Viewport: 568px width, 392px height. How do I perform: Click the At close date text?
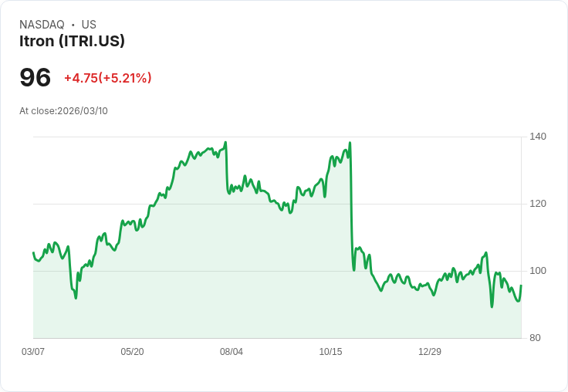click(63, 111)
